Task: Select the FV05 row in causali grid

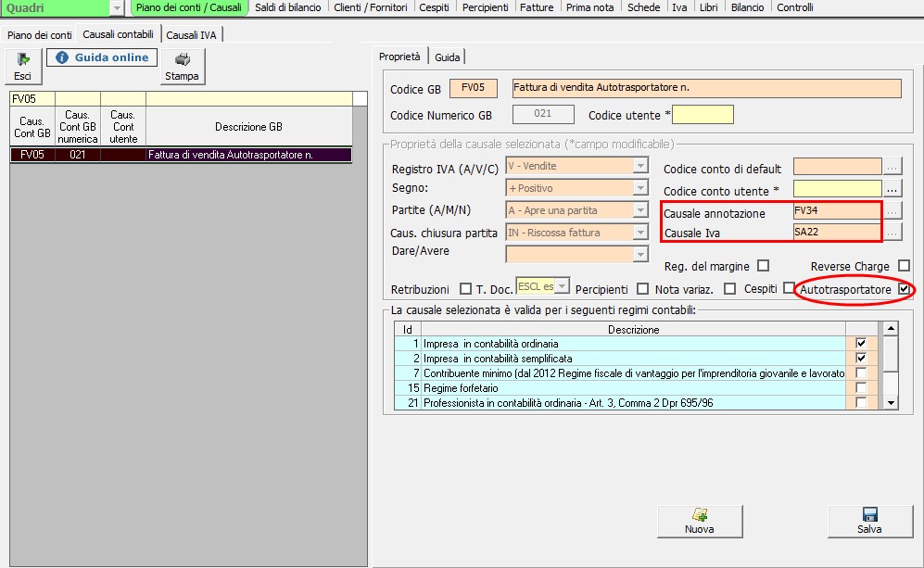Action: point(181,155)
